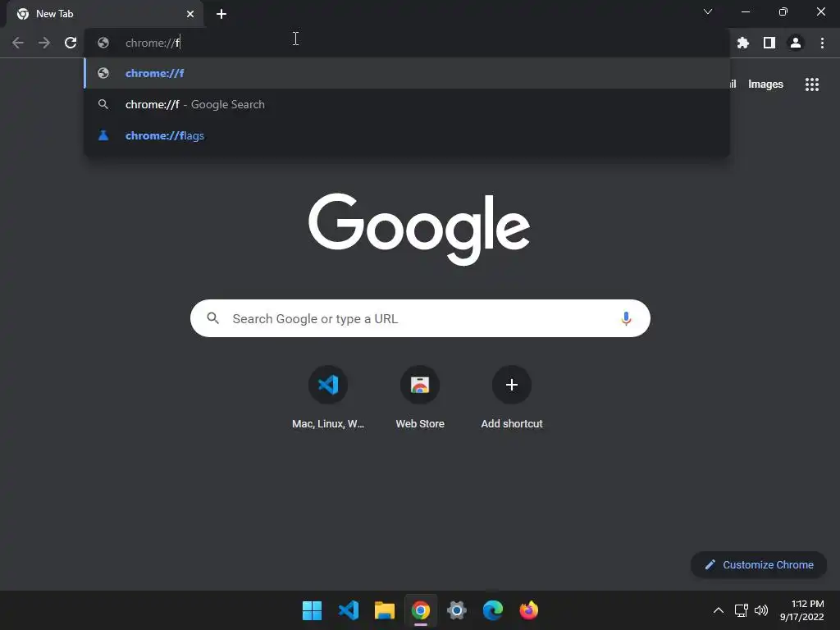Click the Add shortcut plus button

512,385
